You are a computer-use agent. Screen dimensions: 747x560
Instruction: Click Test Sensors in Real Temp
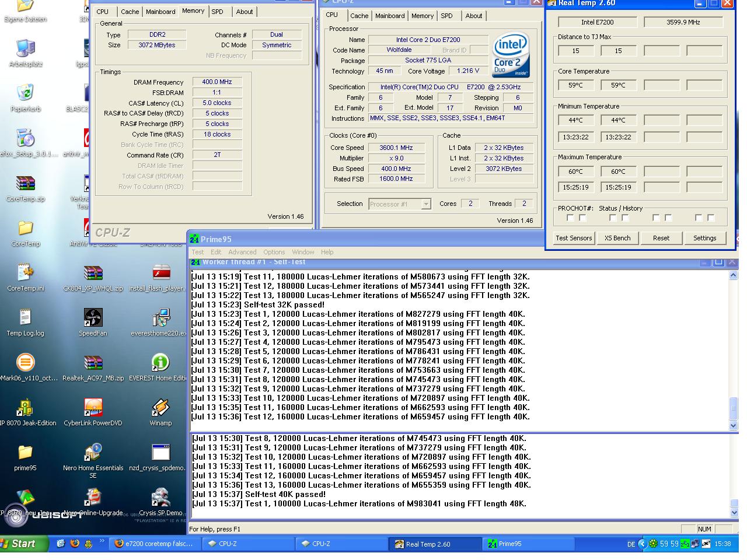[x=574, y=238]
